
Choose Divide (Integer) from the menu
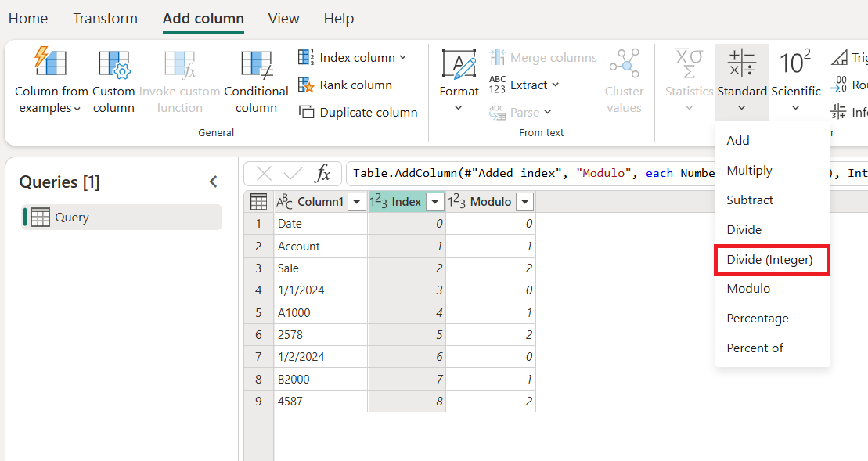click(x=769, y=259)
